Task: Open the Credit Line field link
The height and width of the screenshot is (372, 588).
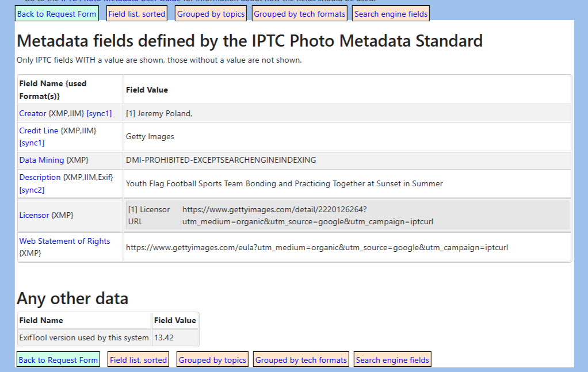Action: point(37,131)
